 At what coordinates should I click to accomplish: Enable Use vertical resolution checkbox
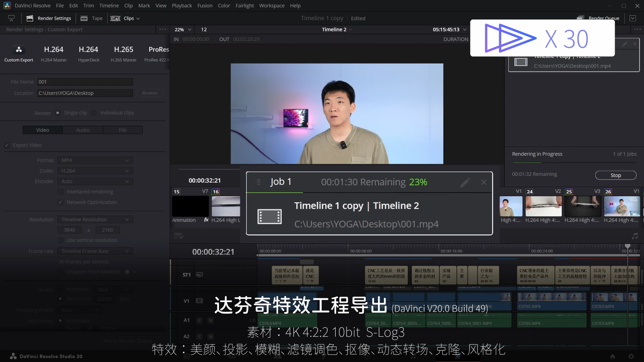(60, 240)
